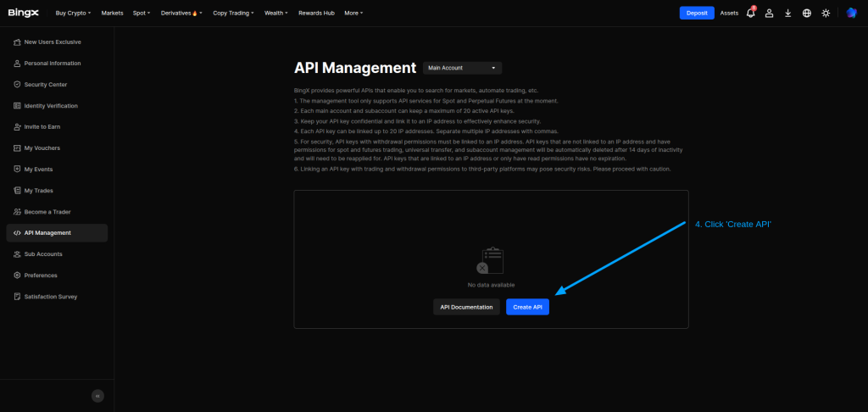Click the Assets link in header
Viewport: 868px width, 412px height.
[729, 14]
